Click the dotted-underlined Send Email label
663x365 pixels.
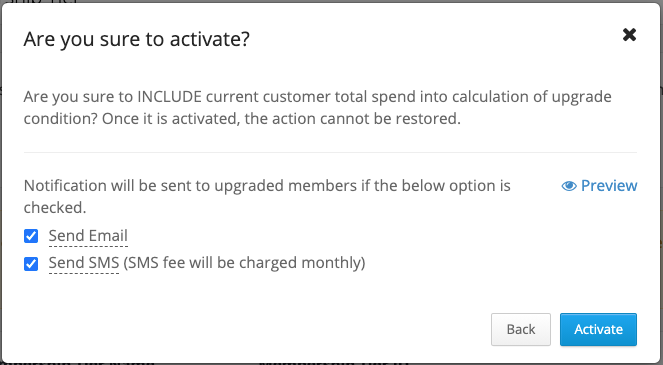point(88,236)
